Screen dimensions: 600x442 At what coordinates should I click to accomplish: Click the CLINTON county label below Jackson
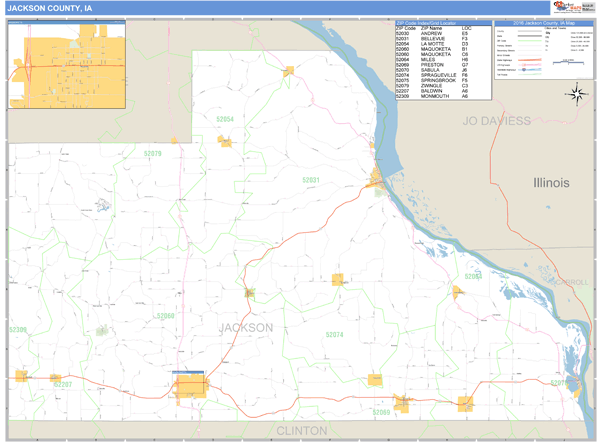[x=302, y=431]
